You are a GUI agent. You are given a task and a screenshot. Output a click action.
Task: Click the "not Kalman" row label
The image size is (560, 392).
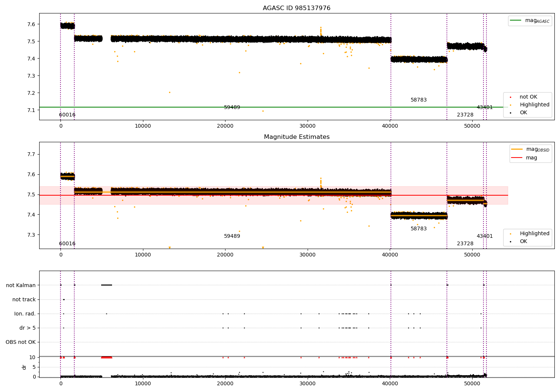[x=21, y=286]
